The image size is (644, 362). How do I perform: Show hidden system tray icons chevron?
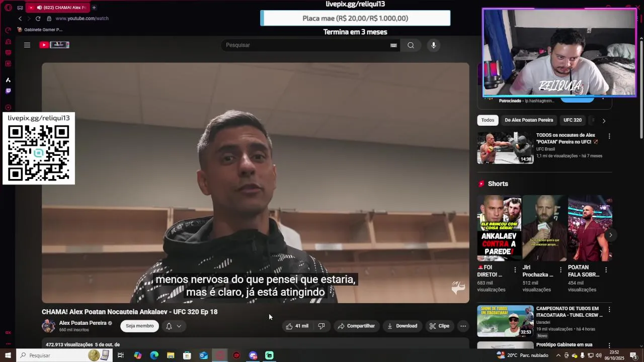coord(558,355)
